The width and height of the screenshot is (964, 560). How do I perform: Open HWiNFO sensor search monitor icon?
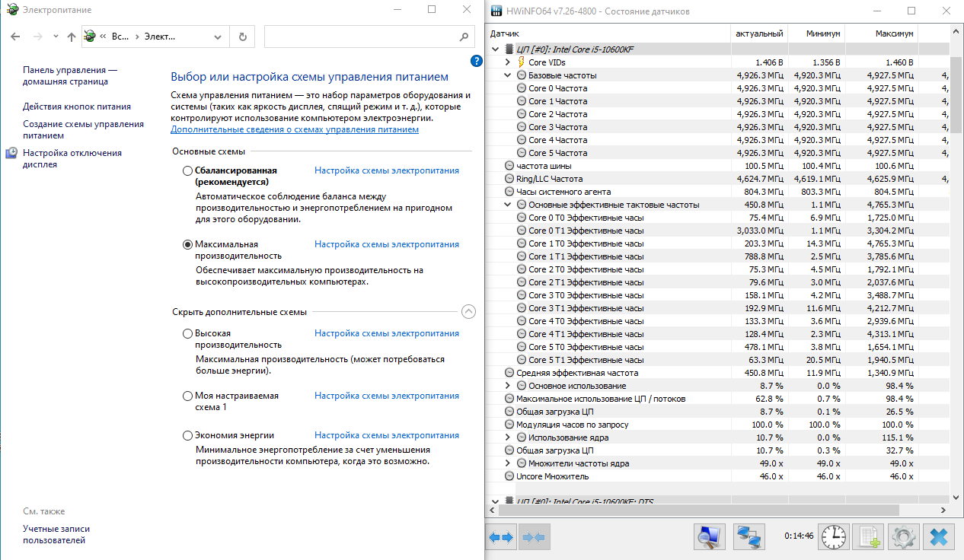click(710, 537)
